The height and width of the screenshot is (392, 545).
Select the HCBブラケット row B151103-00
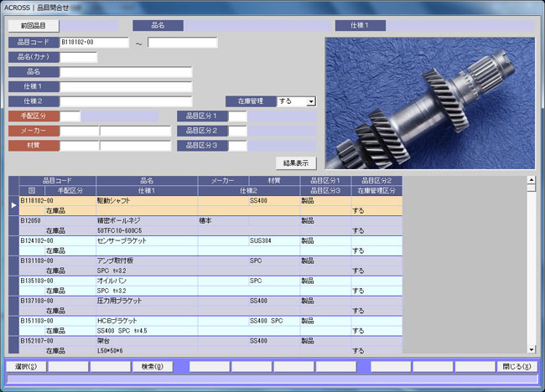coord(126,321)
